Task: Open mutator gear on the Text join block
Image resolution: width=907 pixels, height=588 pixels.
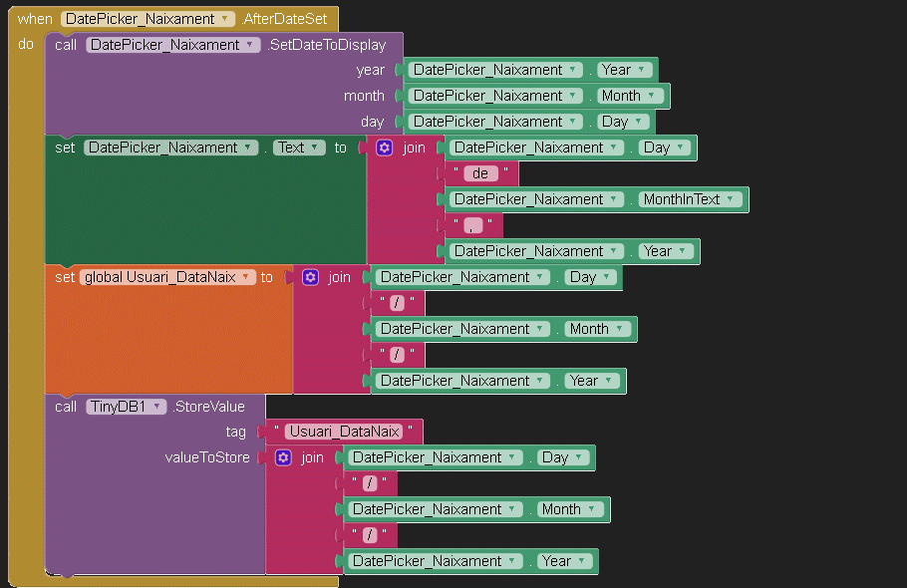Action: point(384,147)
